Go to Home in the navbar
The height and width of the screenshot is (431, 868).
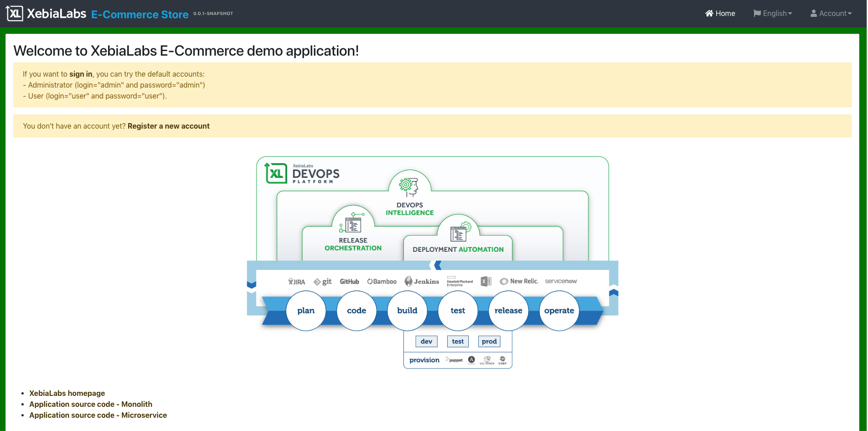tap(720, 13)
